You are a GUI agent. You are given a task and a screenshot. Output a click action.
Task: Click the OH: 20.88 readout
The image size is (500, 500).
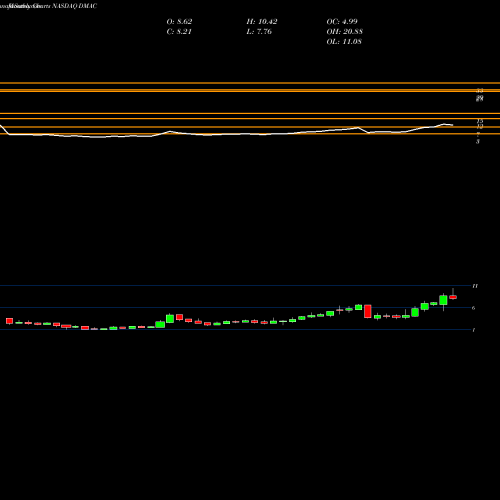[x=345, y=32]
